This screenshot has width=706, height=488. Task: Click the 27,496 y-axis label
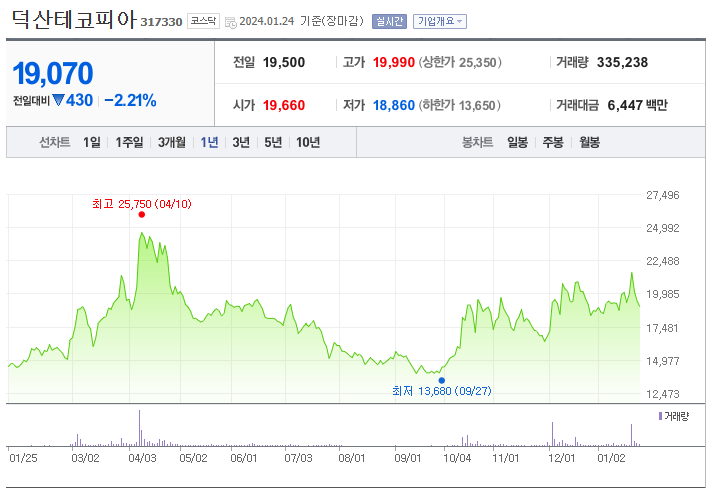pyautogui.click(x=662, y=195)
